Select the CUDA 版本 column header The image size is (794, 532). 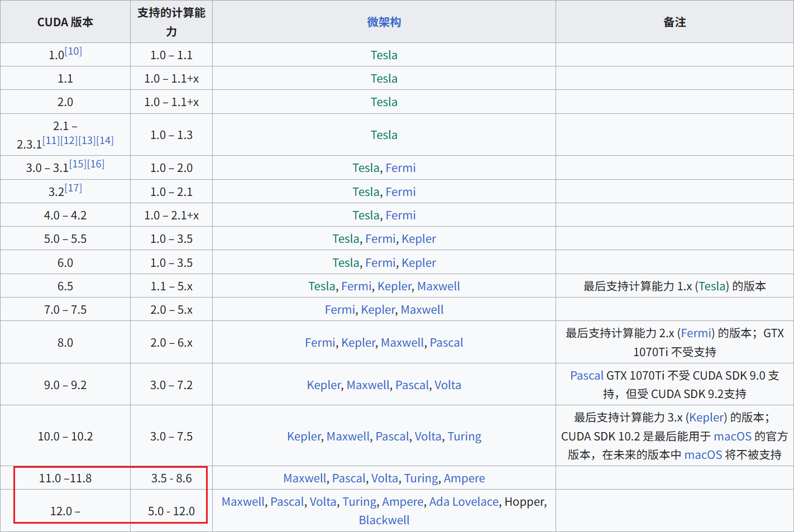65,22
